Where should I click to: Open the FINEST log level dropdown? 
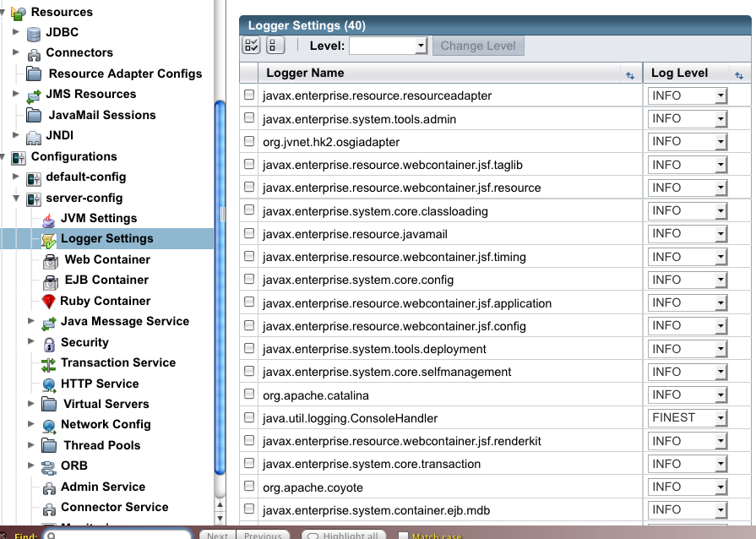pos(688,417)
